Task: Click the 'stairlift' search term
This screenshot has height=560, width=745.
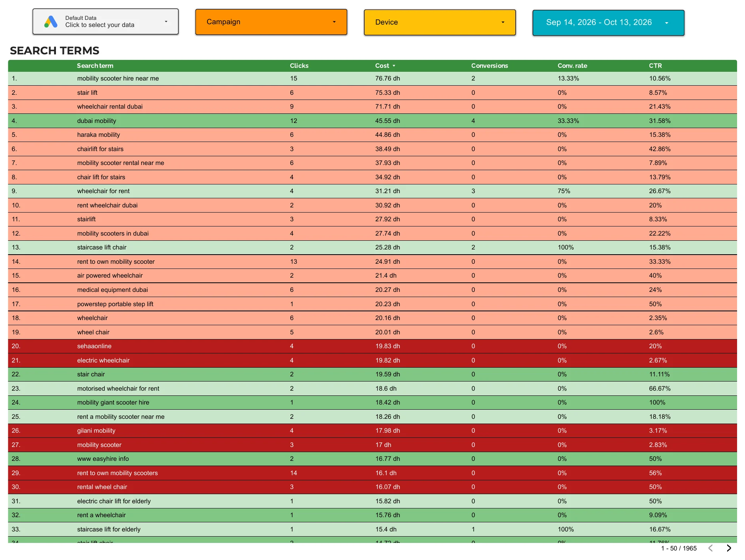Action: click(86, 219)
